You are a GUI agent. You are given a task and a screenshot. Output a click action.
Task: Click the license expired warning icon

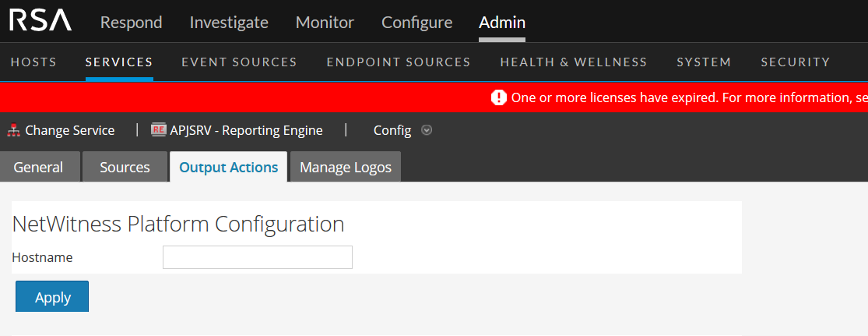(x=499, y=98)
